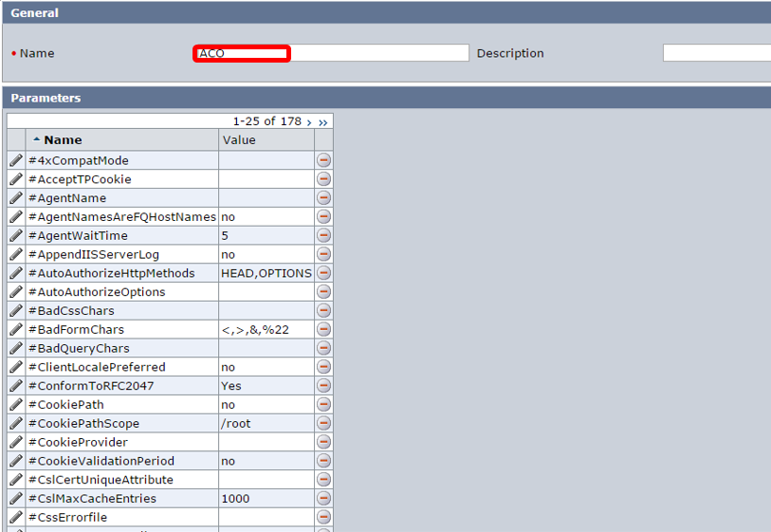Remove the #CookieProvider parameter
The width and height of the screenshot is (771, 532).
click(323, 442)
